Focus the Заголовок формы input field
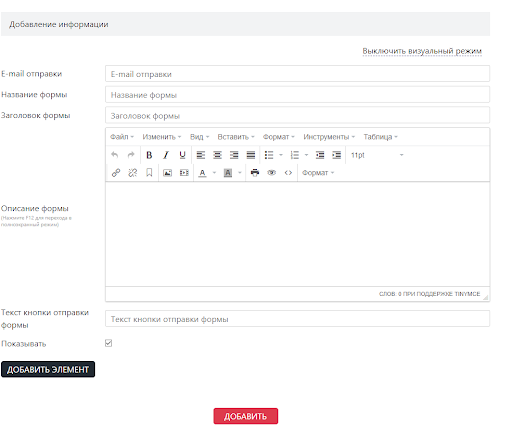The width and height of the screenshot is (512, 439). tap(297, 115)
